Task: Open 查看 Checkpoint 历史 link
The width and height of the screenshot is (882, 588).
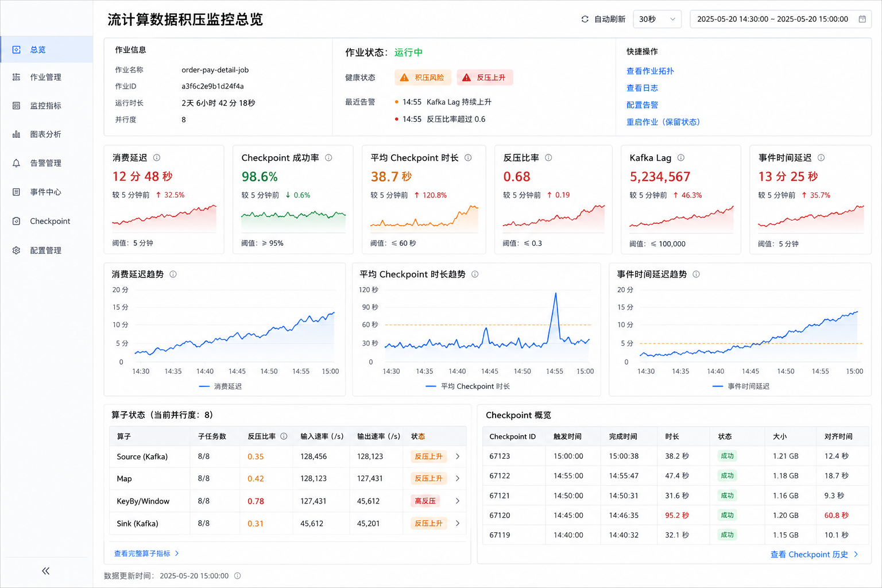Action: pyautogui.click(x=814, y=555)
